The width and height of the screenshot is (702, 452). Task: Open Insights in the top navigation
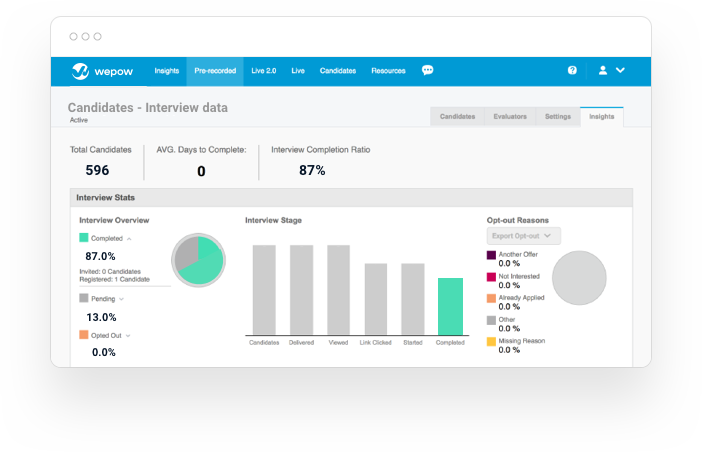click(167, 71)
